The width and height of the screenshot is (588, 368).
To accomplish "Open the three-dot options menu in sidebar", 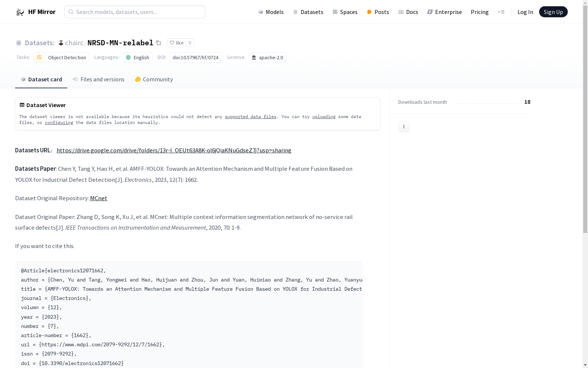I will [404, 127].
